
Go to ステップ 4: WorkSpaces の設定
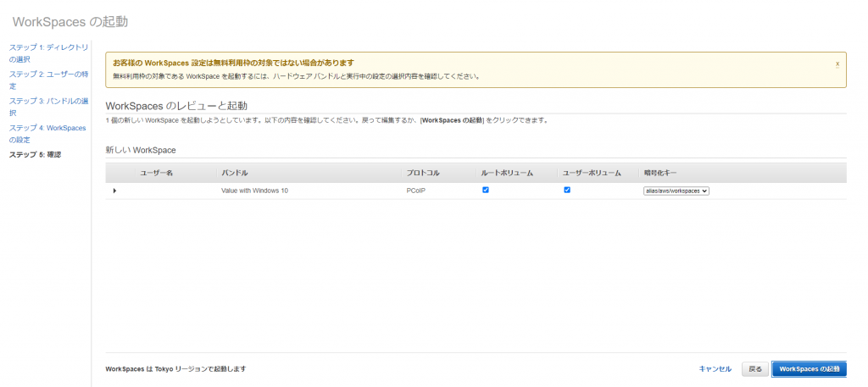(x=47, y=134)
